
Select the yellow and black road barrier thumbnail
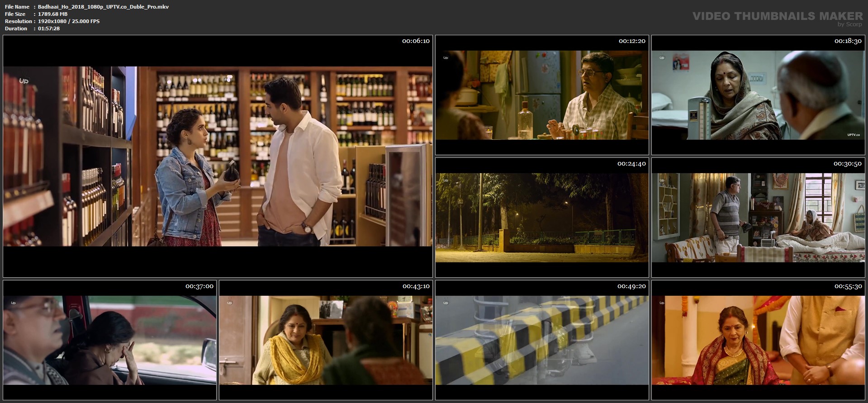[x=542, y=340]
